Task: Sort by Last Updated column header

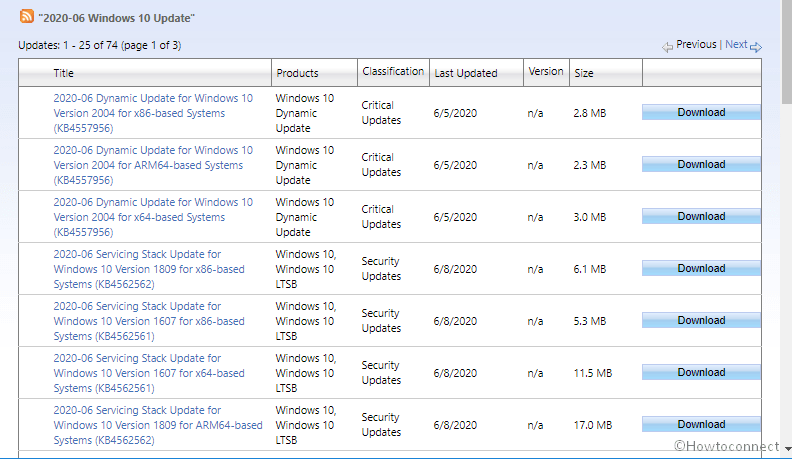Action: (x=466, y=73)
